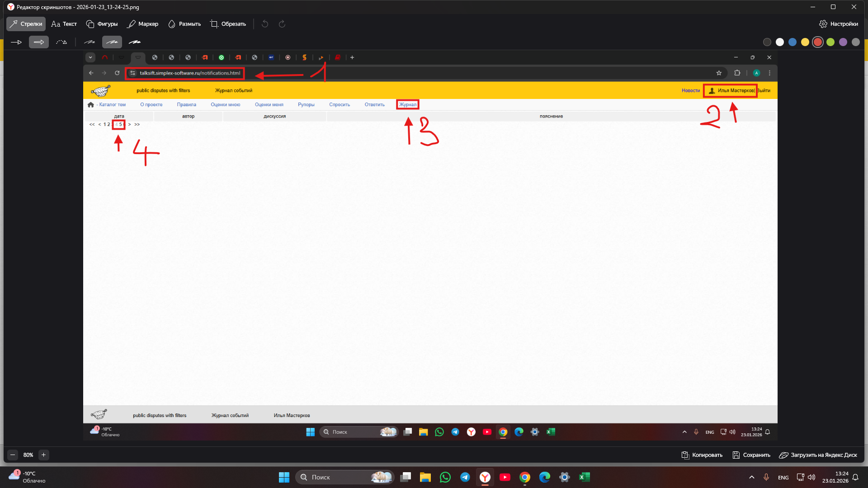
Task: Select the Стрелки arrows tool
Action: [26, 24]
